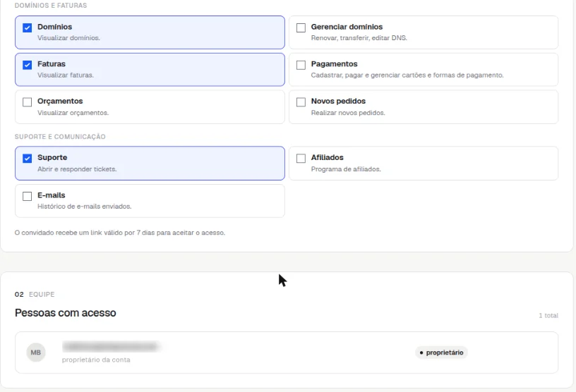Click 'Renovar, transferir, editar DNS.' text

point(359,38)
